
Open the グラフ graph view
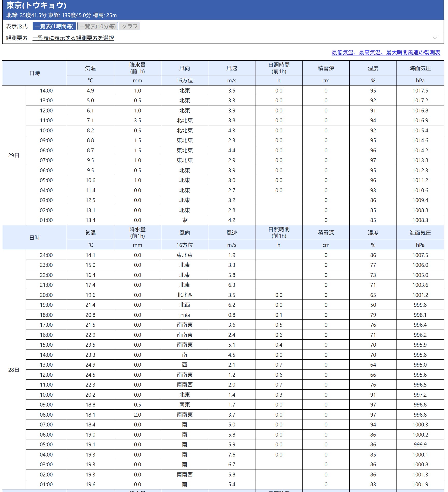(x=130, y=26)
